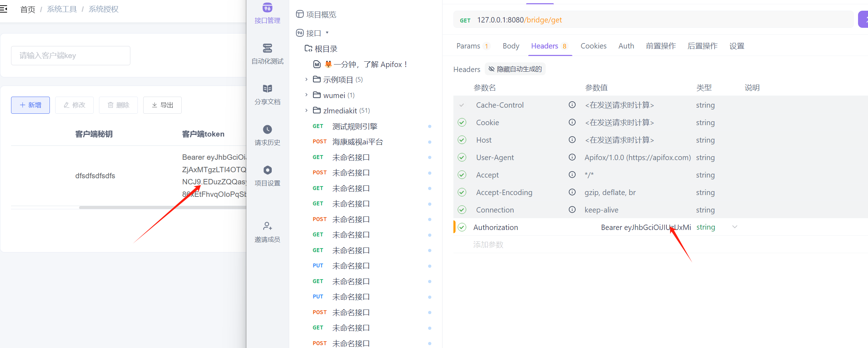
Task: Toggle the User-Agent header checkbox
Action: coord(462,158)
